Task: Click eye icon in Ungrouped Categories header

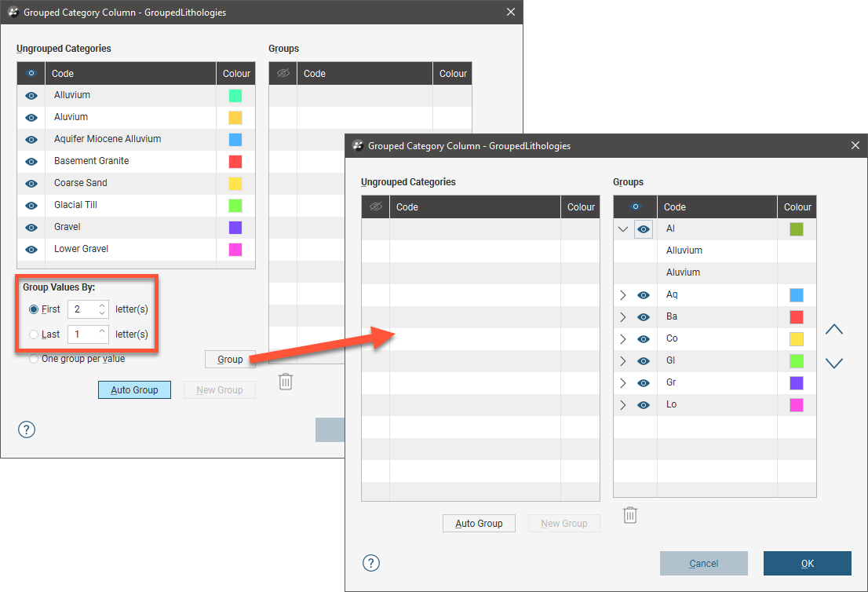Action: pyautogui.click(x=31, y=74)
